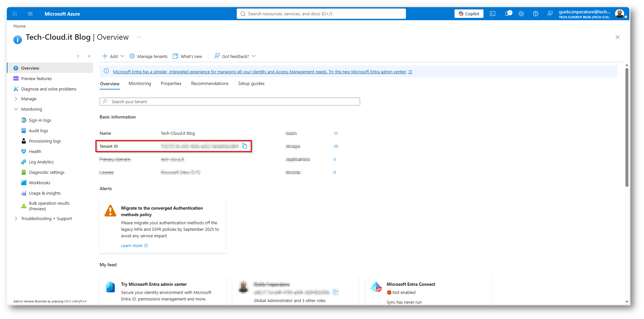The height and width of the screenshot is (319, 644).
Task: Switch to the Monitoring tab
Action: tap(140, 84)
